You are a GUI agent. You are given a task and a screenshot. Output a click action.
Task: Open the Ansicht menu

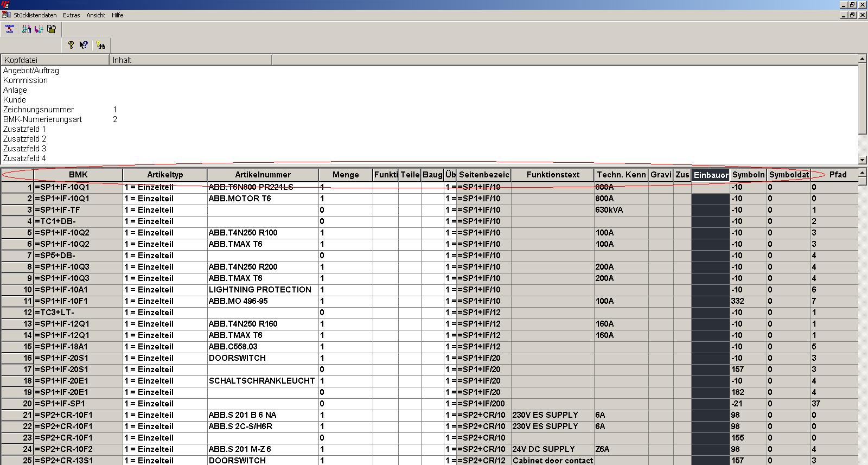pos(96,15)
